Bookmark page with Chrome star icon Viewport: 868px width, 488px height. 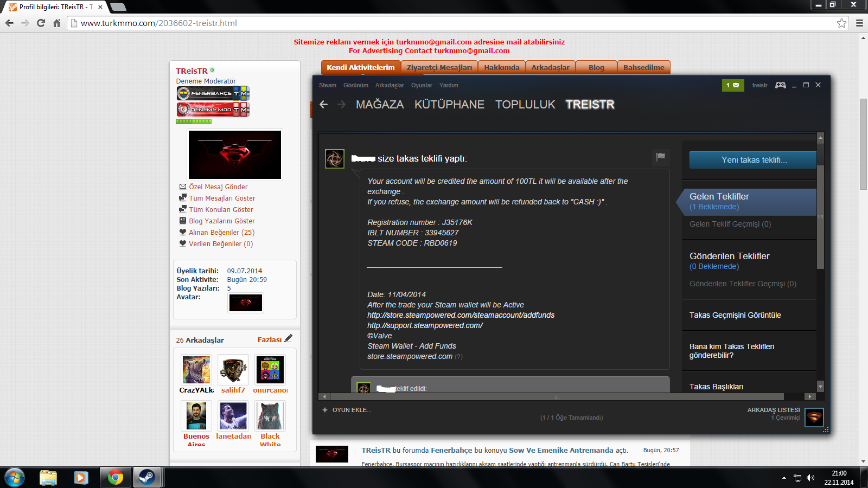coord(841,23)
